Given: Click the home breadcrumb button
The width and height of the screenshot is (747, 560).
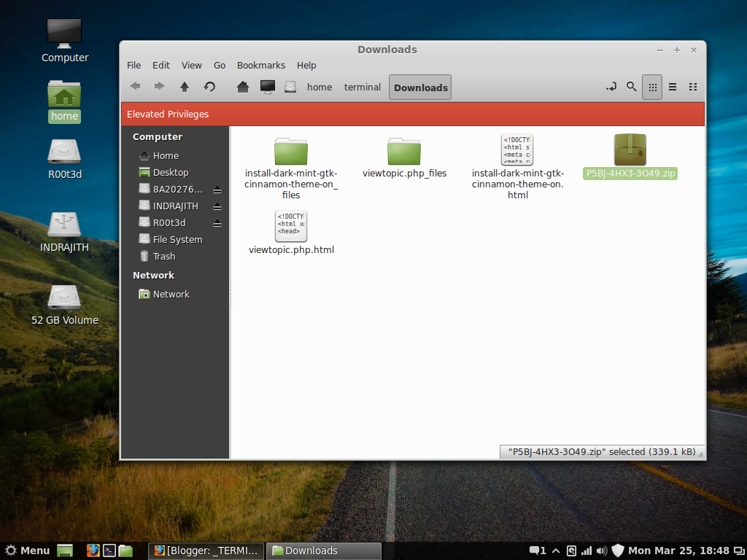Looking at the screenshot, I should pos(320,87).
